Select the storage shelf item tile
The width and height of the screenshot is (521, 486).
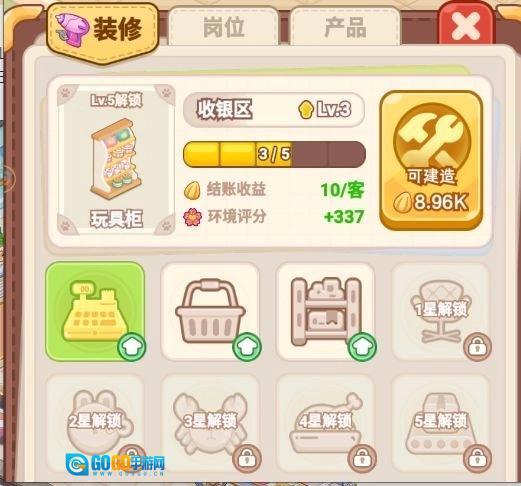[326, 311]
